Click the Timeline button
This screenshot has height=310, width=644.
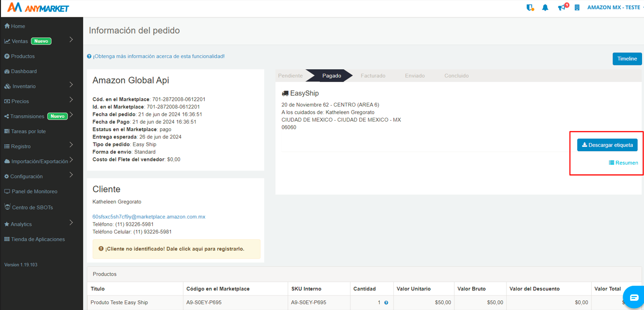tap(627, 59)
